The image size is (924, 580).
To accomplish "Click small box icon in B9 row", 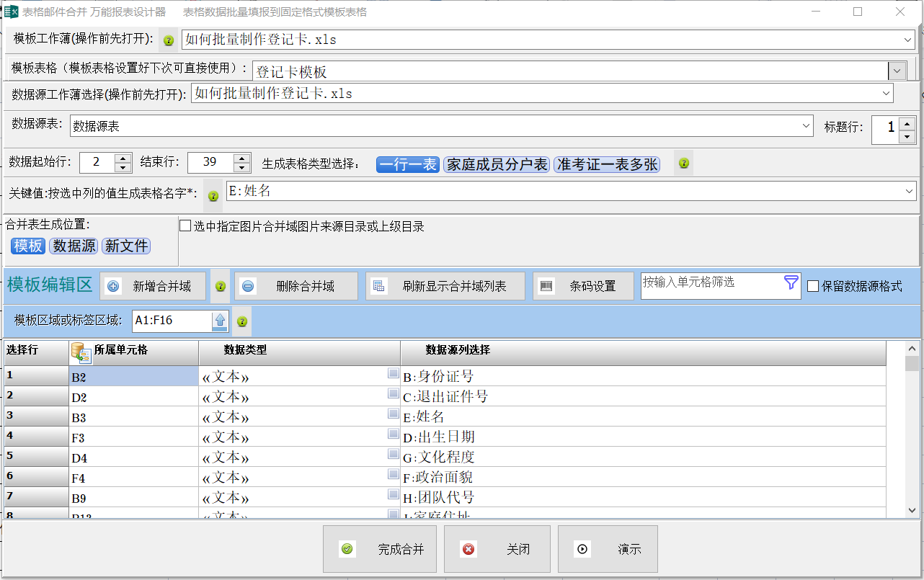I will click(x=393, y=494).
